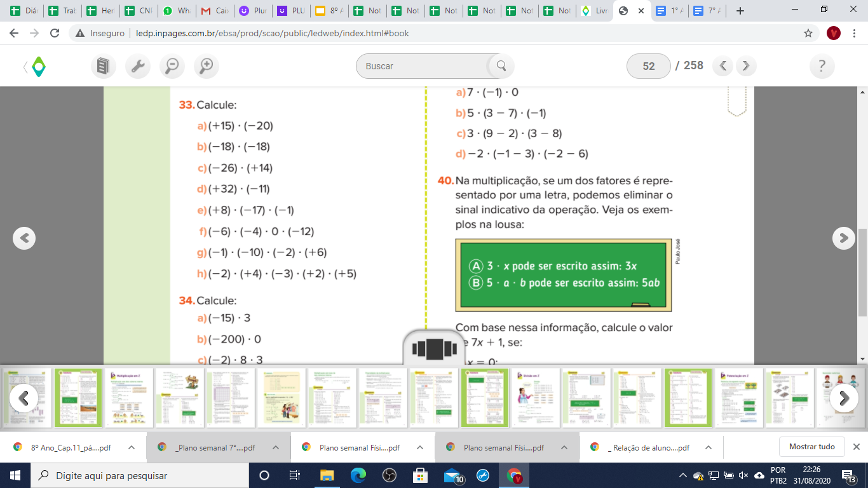
Task: Expand options for 8º Ano_Cap.11 download
Action: [x=132, y=447]
